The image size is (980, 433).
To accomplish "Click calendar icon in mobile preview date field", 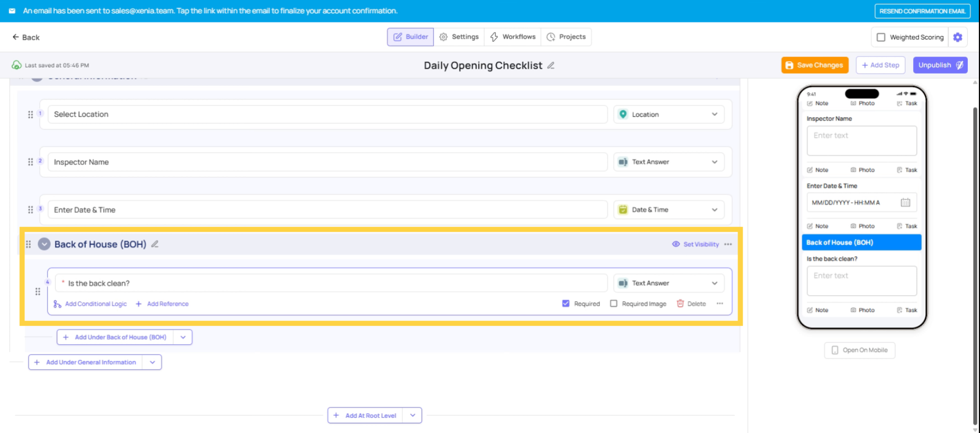I will [905, 203].
